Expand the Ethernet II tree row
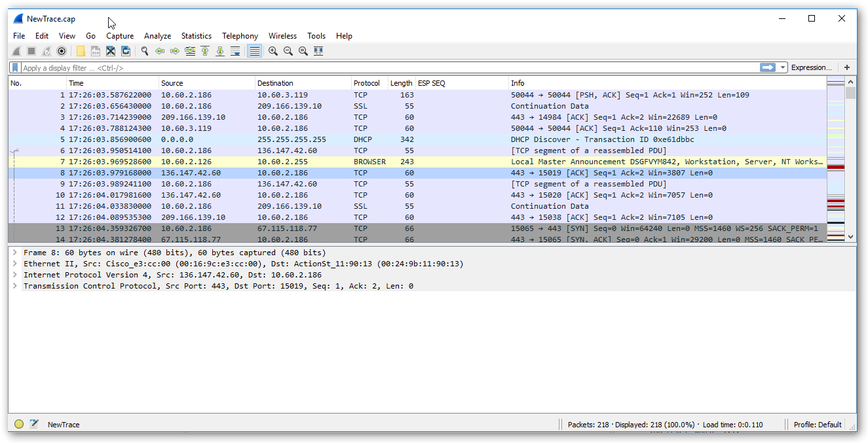The height and width of the screenshot is (443, 868). click(x=14, y=264)
